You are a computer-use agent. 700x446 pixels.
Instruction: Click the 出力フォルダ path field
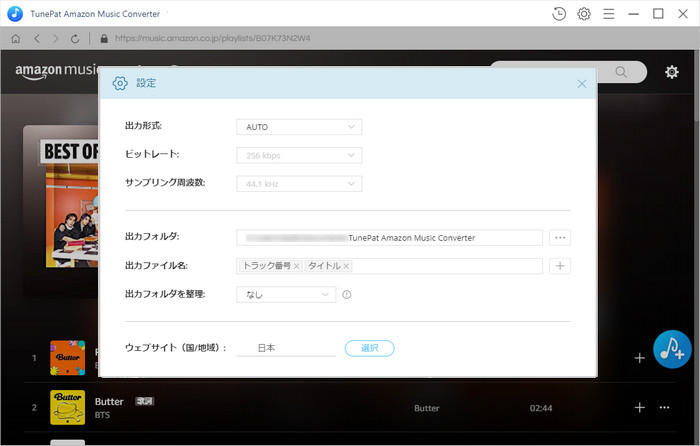click(x=389, y=238)
